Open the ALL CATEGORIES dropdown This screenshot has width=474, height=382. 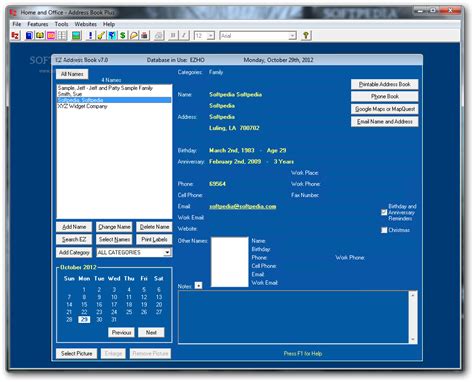167,252
